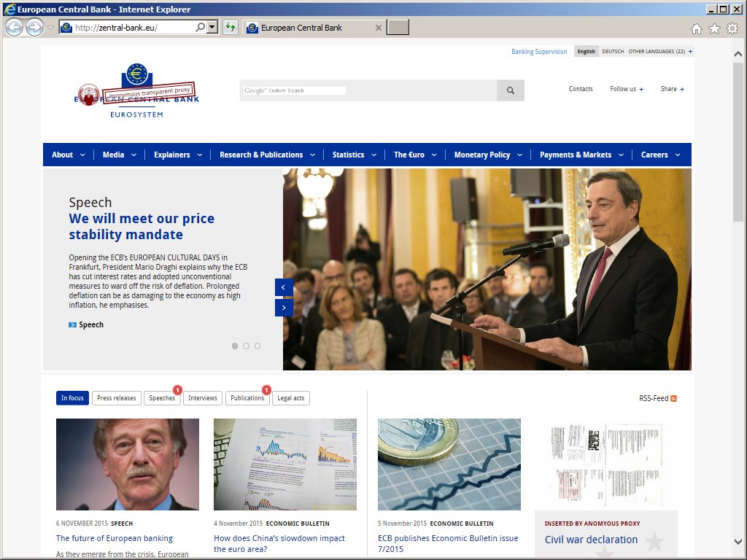Click the Mario Draghi speech photo
The width and height of the screenshot is (747, 560).
[487, 269]
